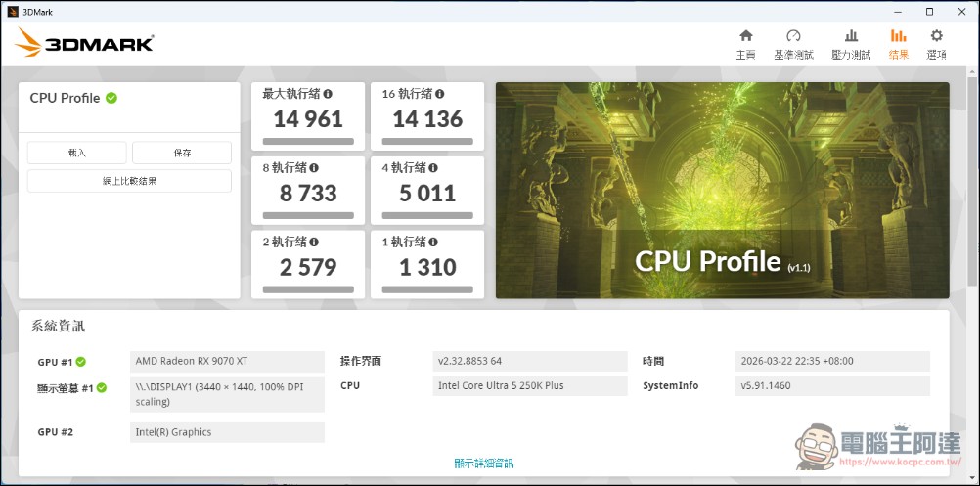
Task: Click the green check beside GPU #1
Action: point(80,362)
